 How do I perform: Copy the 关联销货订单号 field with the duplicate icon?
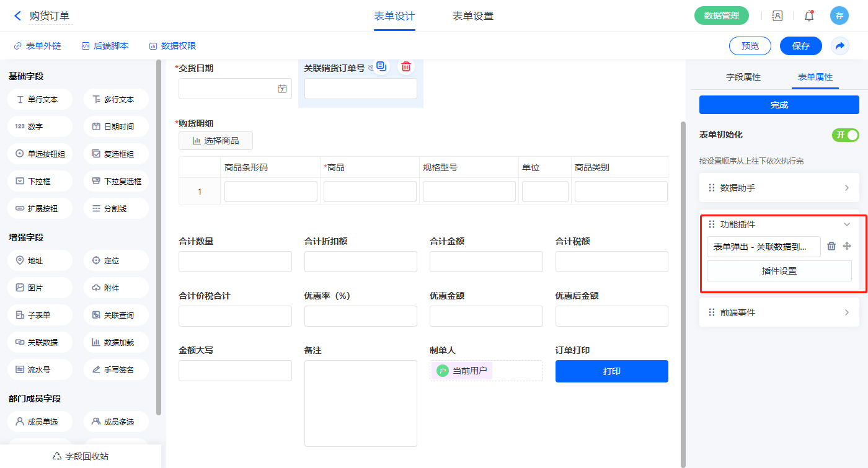[381, 67]
